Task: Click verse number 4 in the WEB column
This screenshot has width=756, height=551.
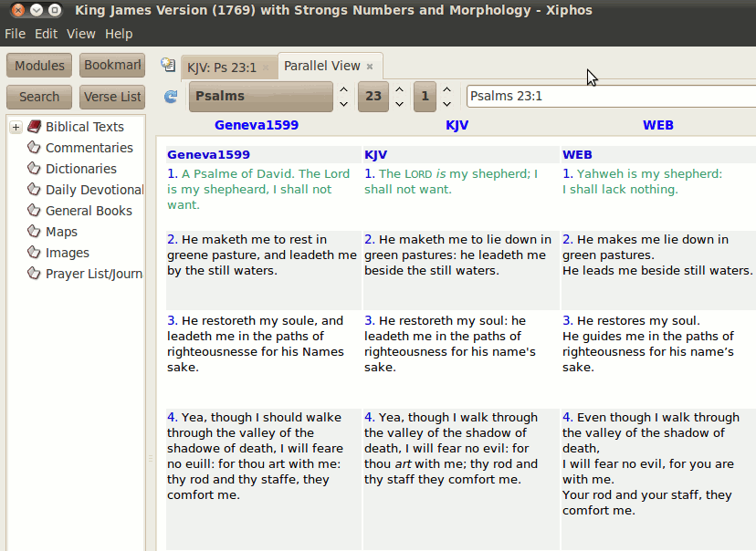Action: pyautogui.click(x=568, y=417)
